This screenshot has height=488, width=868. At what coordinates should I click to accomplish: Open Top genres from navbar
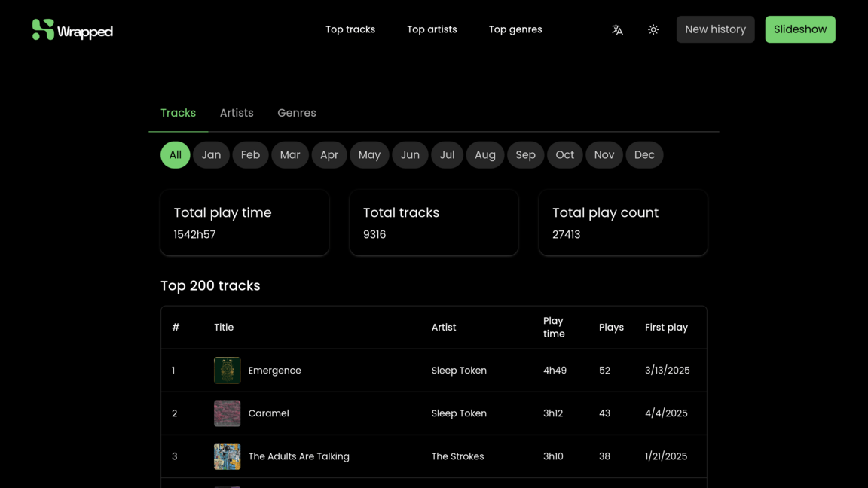[515, 29]
